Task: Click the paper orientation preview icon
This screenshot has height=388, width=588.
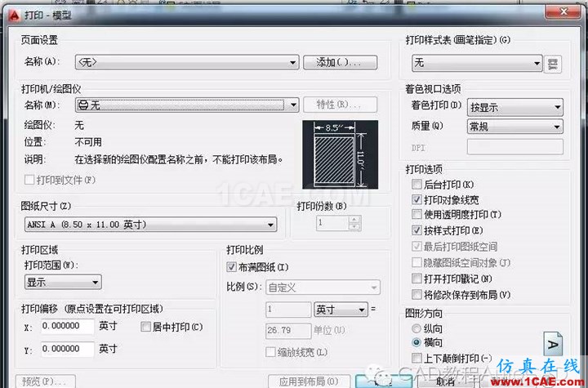Action: pos(553,344)
